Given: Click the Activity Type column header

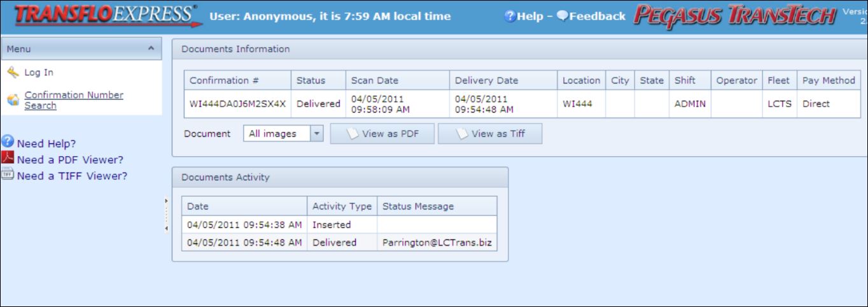Looking at the screenshot, I should click(342, 206).
